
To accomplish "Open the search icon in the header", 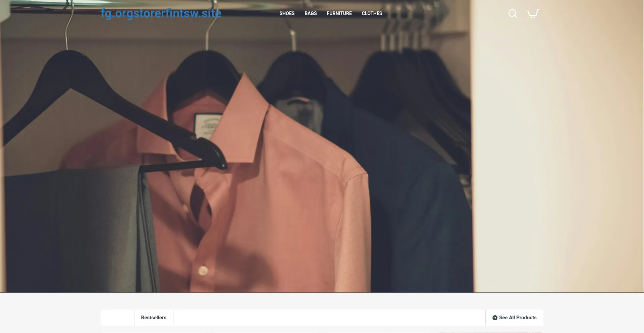I will click(513, 13).
